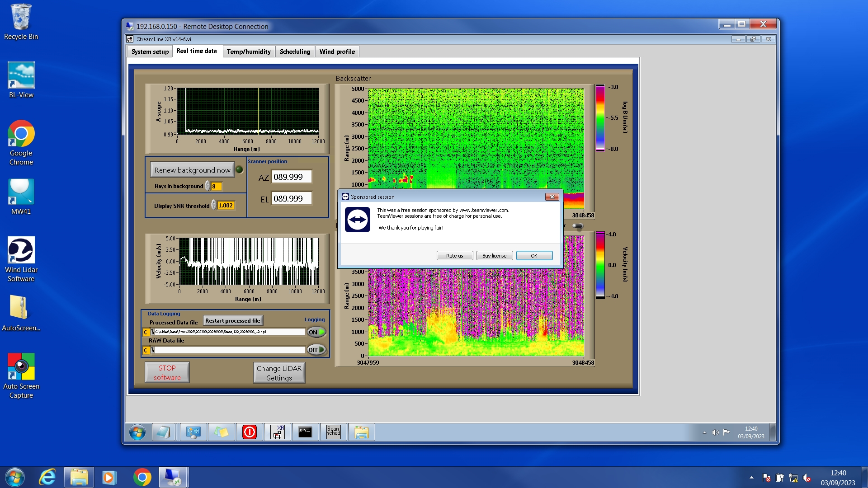Adjust Rays in background stepper arrows
The height and width of the screenshot is (488, 868).
tap(208, 186)
